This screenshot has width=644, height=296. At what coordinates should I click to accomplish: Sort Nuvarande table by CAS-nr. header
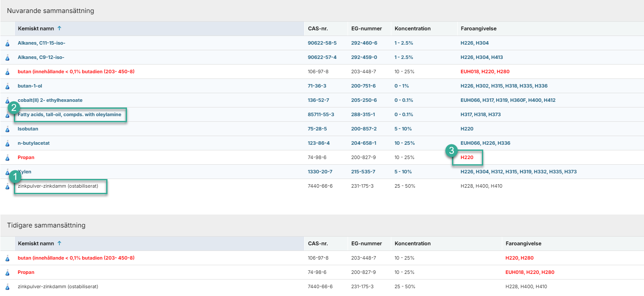[318, 29]
